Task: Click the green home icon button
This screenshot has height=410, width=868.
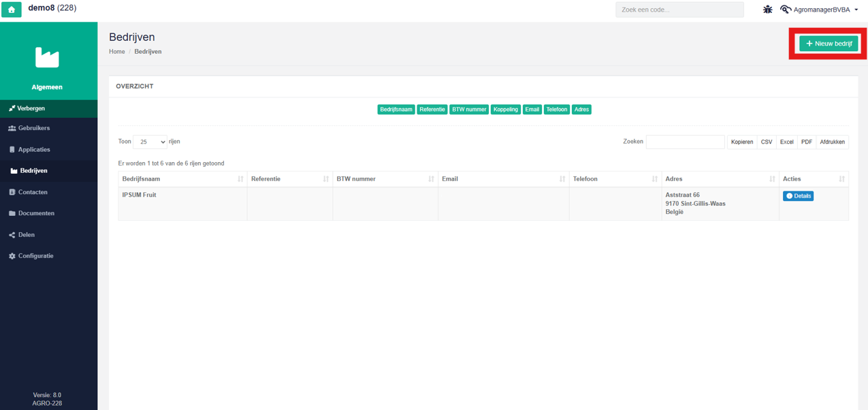Action: [x=12, y=10]
